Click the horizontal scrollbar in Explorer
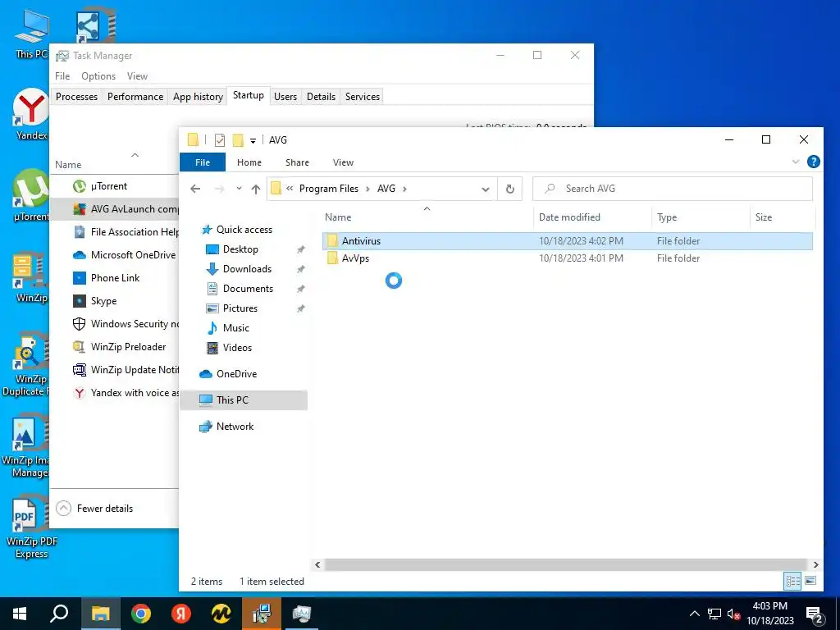This screenshot has height=630, width=840. click(566, 564)
